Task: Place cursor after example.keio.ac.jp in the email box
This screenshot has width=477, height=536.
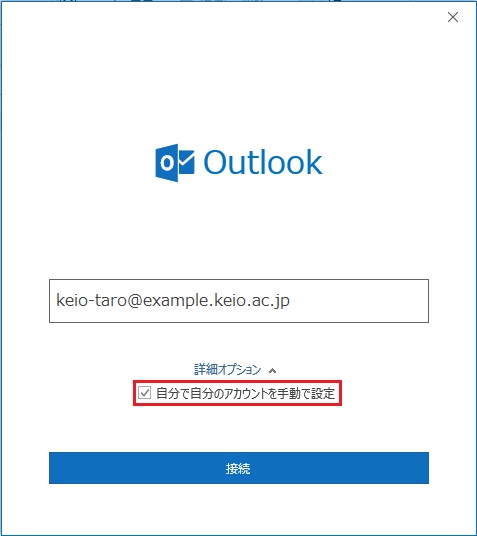Action: (291, 301)
